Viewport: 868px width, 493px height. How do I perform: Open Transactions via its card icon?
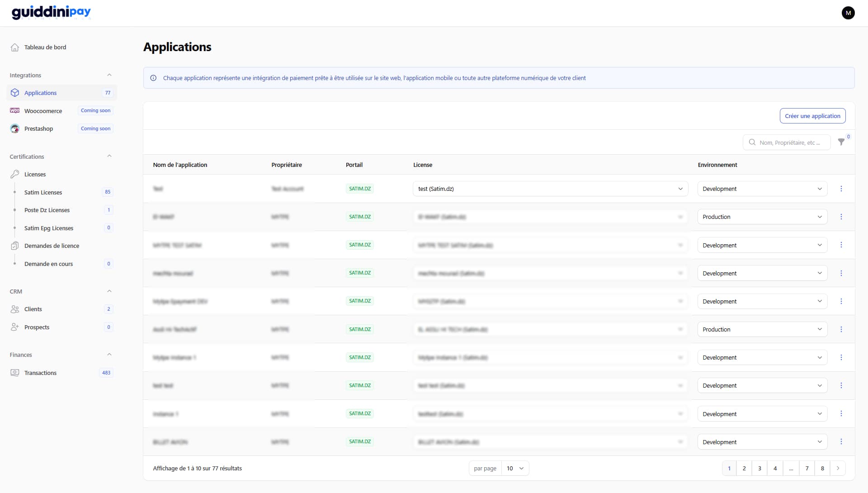pyautogui.click(x=15, y=372)
